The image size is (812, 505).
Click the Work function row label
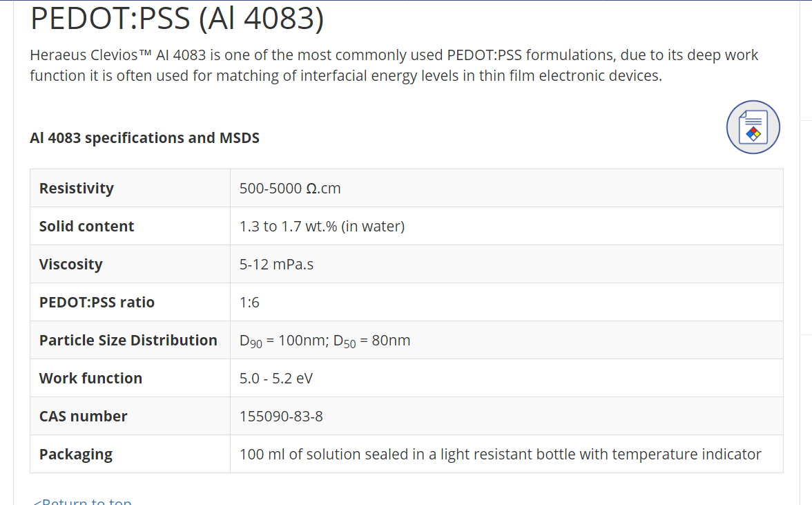point(90,378)
